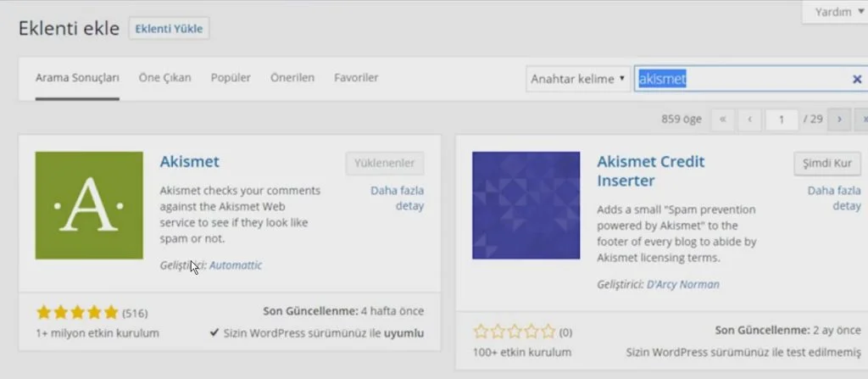This screenshot has width=868, height=379.
Task: Select the Önerilen tab
Action: pos(292,78)
